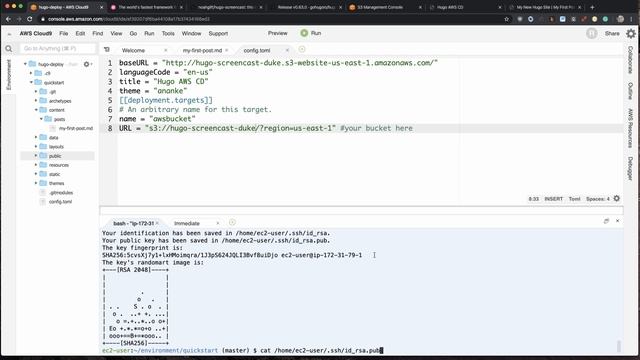Open Chrome profile avatar

click(620, 19)
